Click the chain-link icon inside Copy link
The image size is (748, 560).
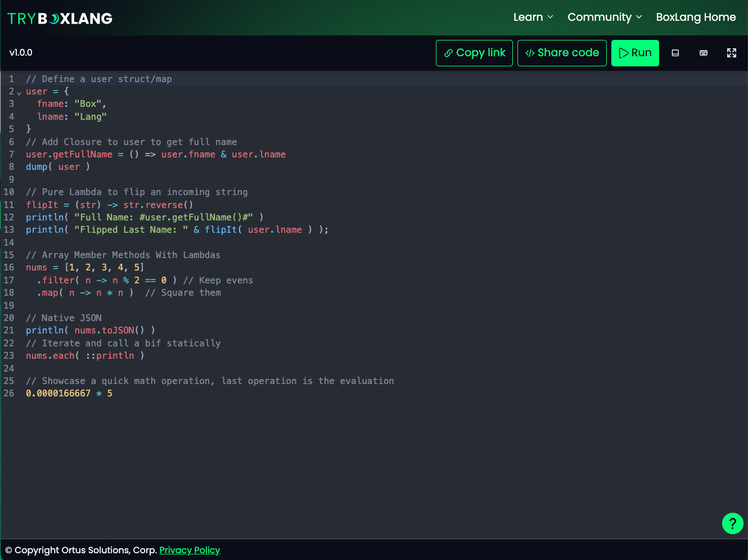(x=449, y=52)
